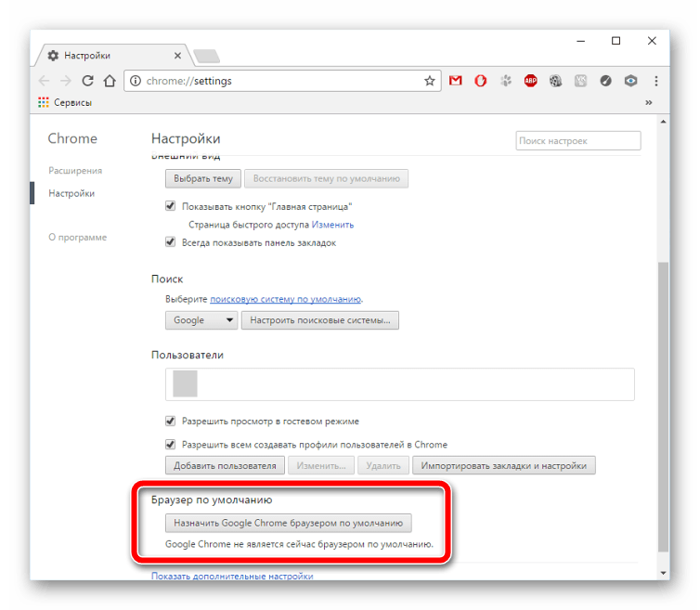Click the Import bookmarks and settings button
Image resolution: width=700 pixels, height=610 pixels.
pyautogui.click(x=504, y=465)
